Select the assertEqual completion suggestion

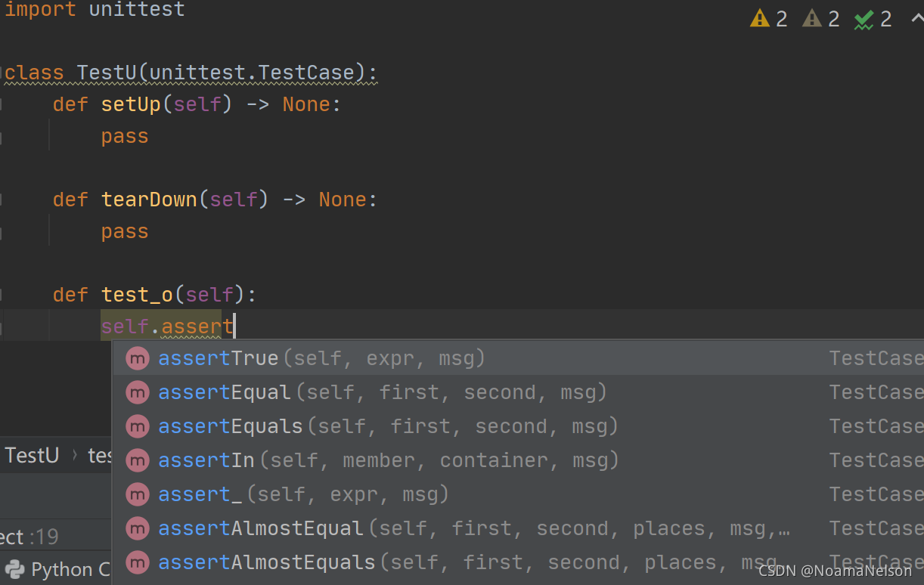224,392
